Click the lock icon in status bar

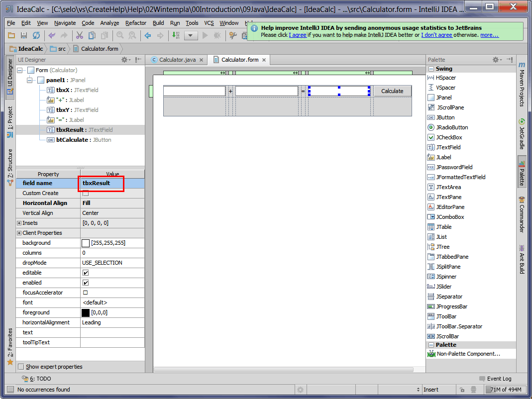click(x=462, y=390)
